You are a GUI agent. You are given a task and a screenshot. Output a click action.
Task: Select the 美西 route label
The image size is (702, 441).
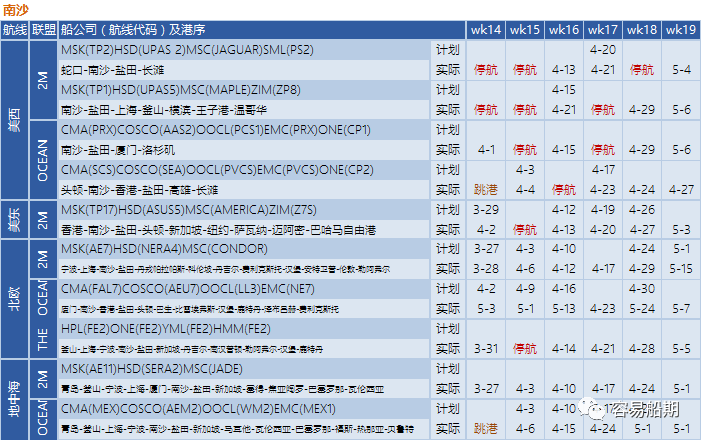tap(15, 120)
